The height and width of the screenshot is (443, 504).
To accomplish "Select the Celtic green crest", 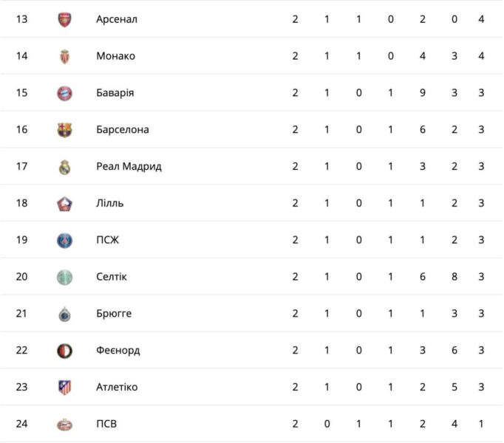I will (64, 277).
